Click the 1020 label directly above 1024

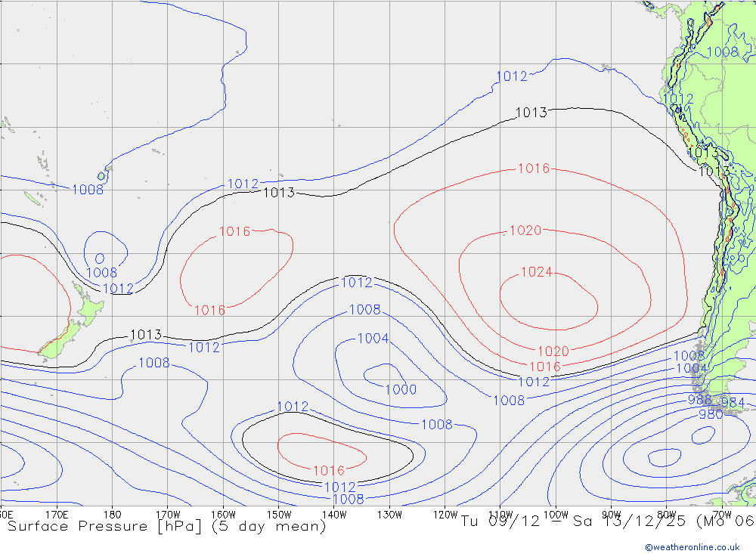tap(525, 231)
